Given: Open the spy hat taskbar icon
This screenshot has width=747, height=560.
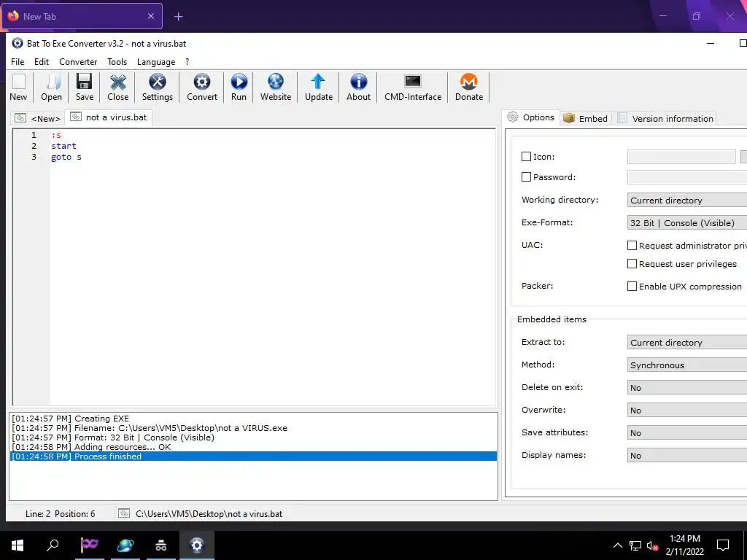Looking at the screenshot, I should click(x=161, y=545).
